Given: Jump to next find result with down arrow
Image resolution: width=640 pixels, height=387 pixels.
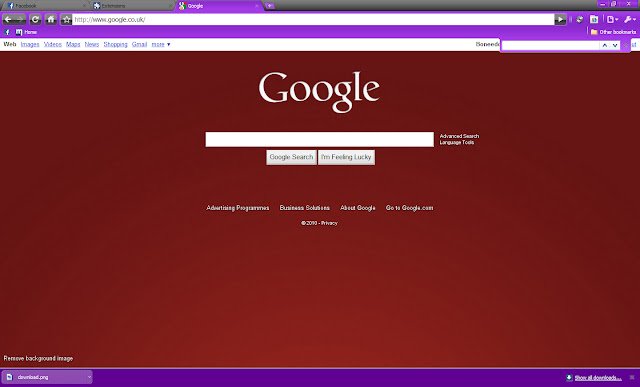Looking at the screenshot, I should (615, 45).
